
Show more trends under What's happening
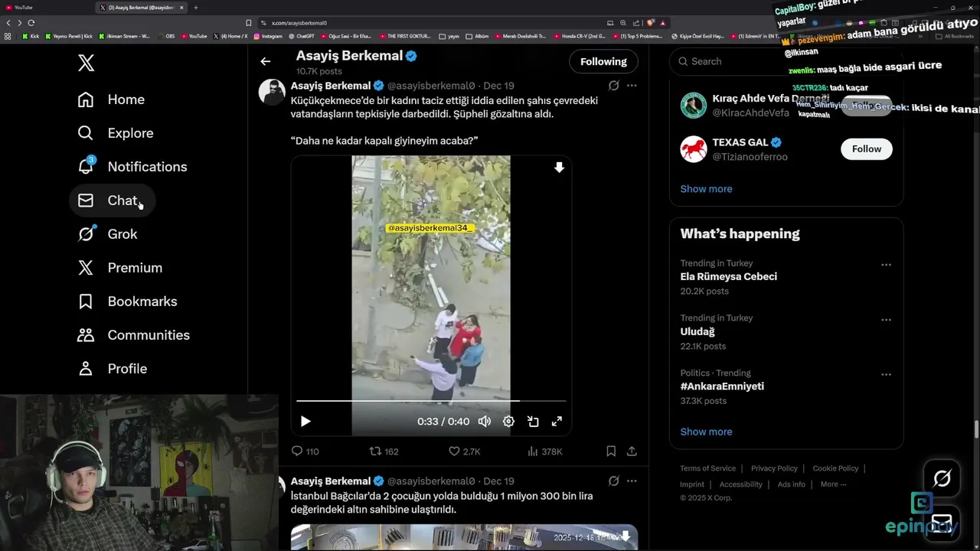(706, 432)
